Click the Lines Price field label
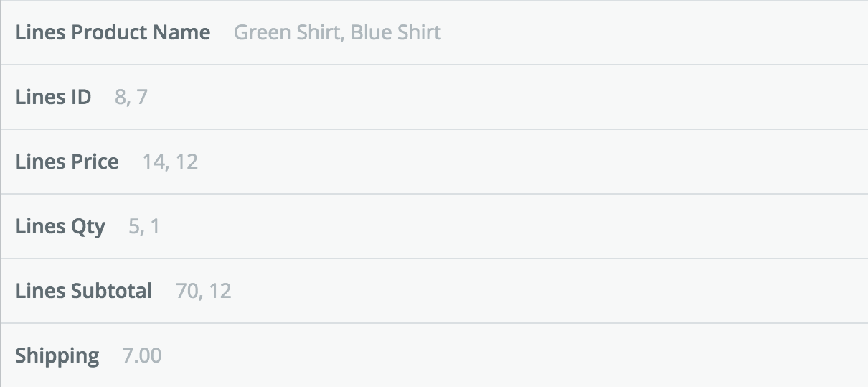Screen dimensions: 868x387 point(67,162)
